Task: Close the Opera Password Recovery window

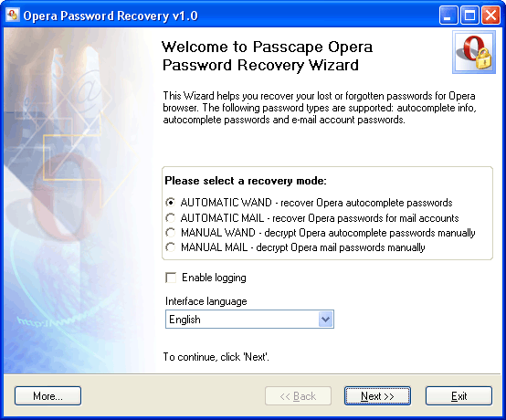Action: pos(490,16)
